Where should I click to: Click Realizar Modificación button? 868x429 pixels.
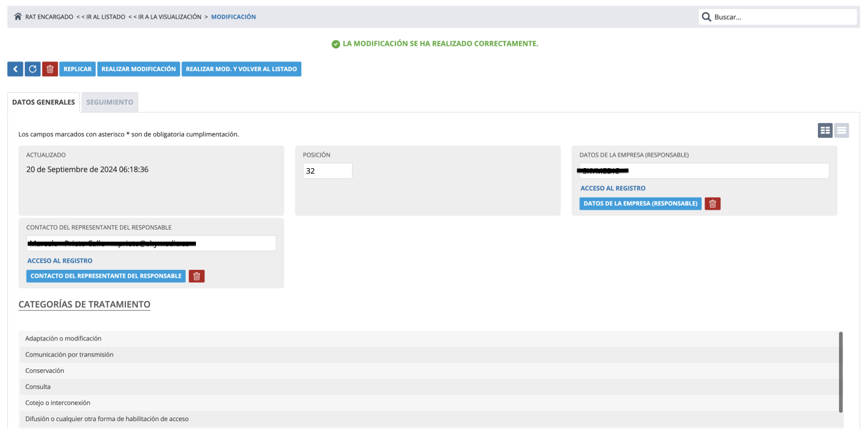(x=139, y=69)
